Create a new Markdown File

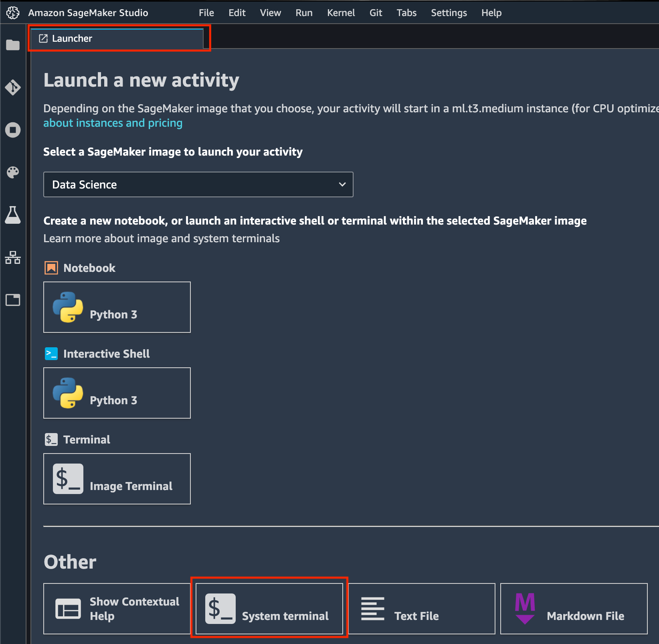(x=574, y=609)
